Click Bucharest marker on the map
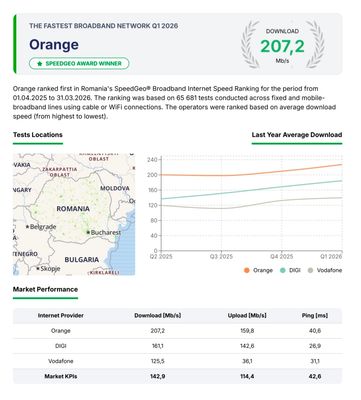Image resolution: width=361 pixels, height=400 pixels. click(88, 232)
